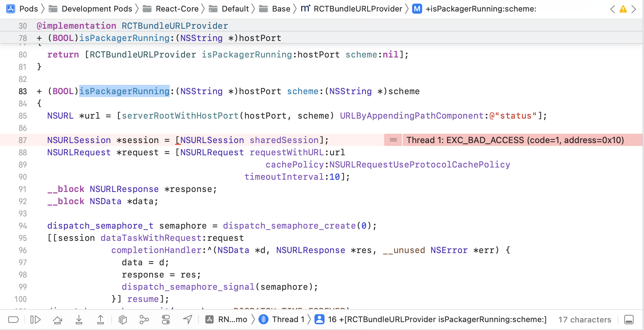644x330 pixels.
Task: Click the Step Out icon
Action: (x=101, y=319)
